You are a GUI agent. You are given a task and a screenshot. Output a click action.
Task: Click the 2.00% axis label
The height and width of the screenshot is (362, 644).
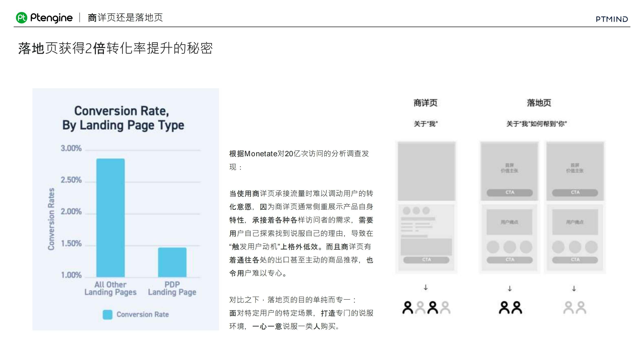[x=71, y=212]
